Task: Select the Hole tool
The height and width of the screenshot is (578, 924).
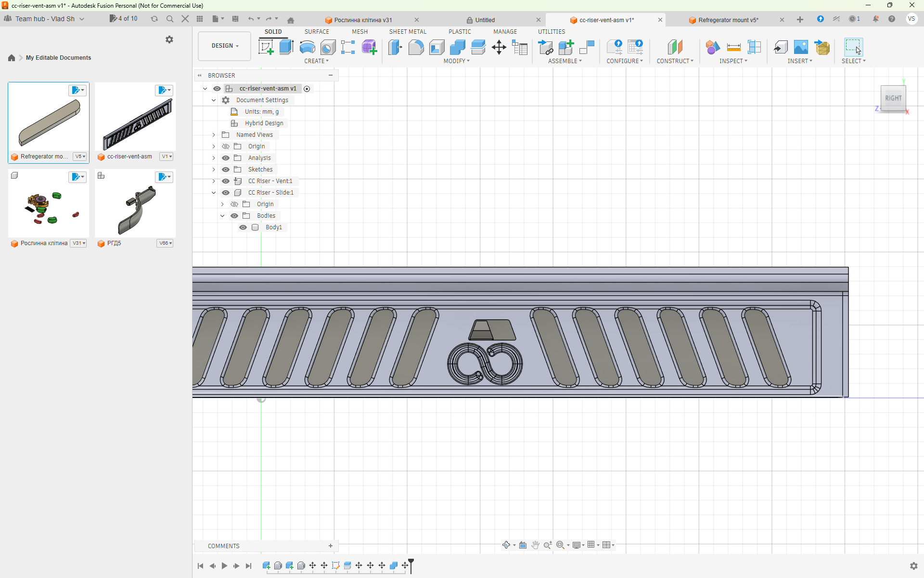Action: point(328,47)
